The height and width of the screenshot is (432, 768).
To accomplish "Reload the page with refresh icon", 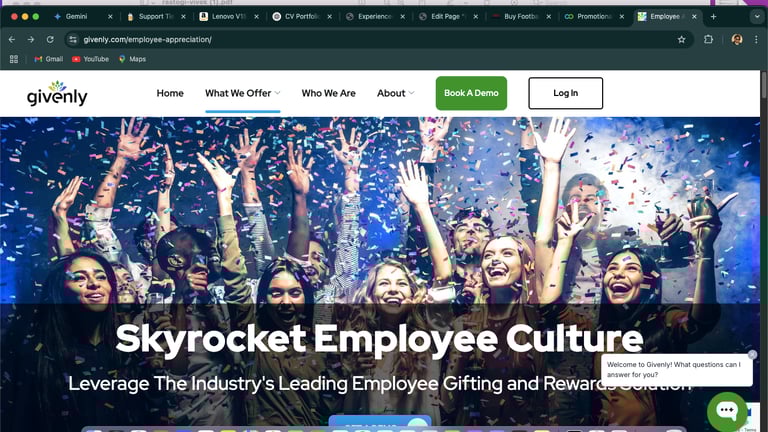I will click(x=50, y=40).
